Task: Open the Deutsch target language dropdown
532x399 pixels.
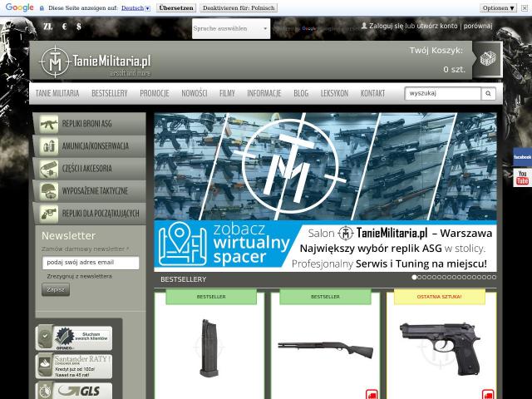Action: click(135, 7)
